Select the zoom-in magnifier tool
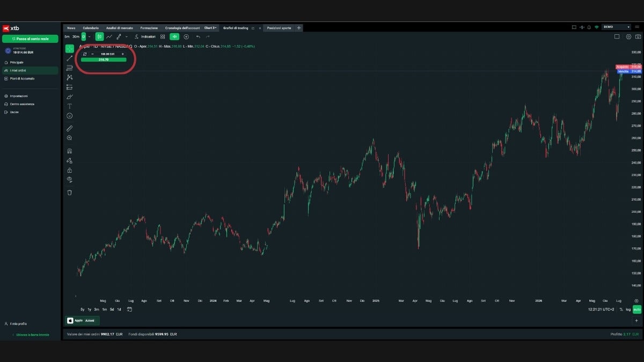This screenshot has width=644, height=362. (x=70, y=138)
